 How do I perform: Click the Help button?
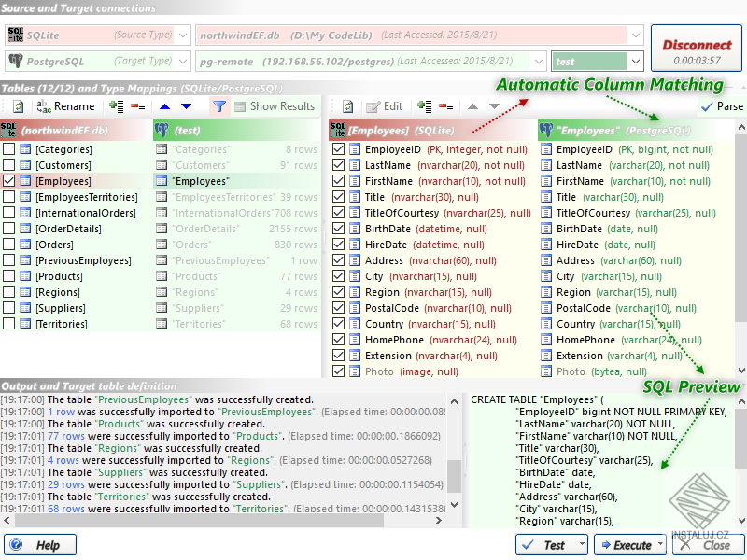[40, 544]
